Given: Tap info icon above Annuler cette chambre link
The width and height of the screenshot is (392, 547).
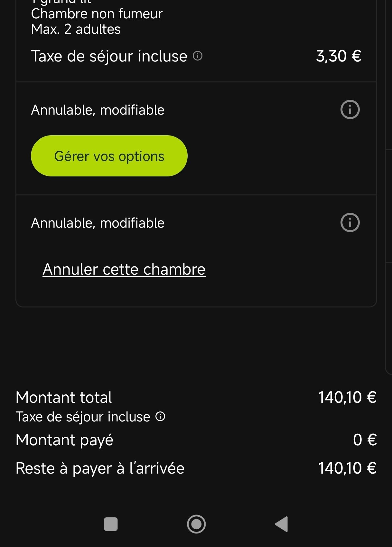Looking at the screenshot, I should pos(350,222).
